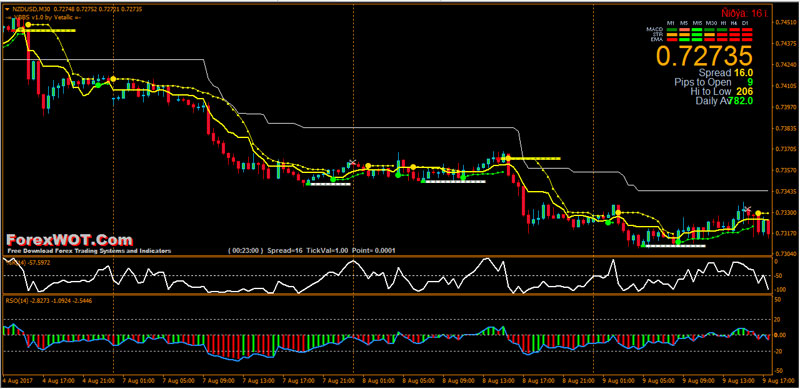The image size is (800, 389).
Task: Click the grey X marker near 7 Aug 21:00
Action: point(352,163)
